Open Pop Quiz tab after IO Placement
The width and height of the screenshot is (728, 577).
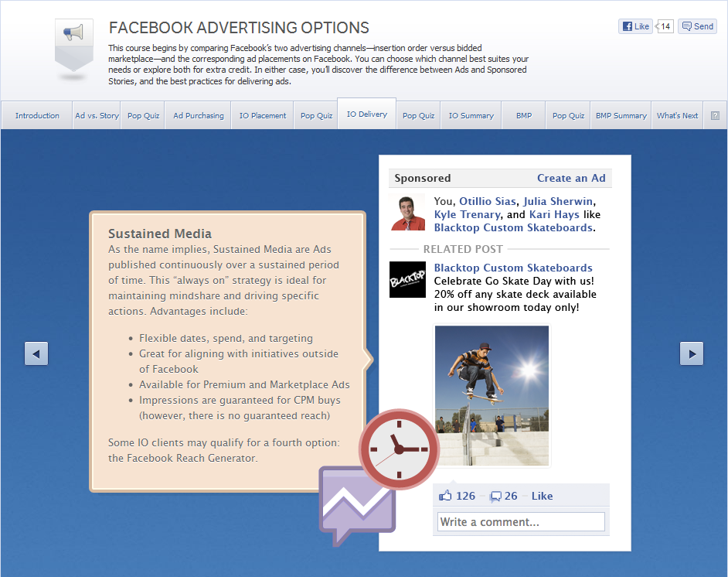coord(316,116)
